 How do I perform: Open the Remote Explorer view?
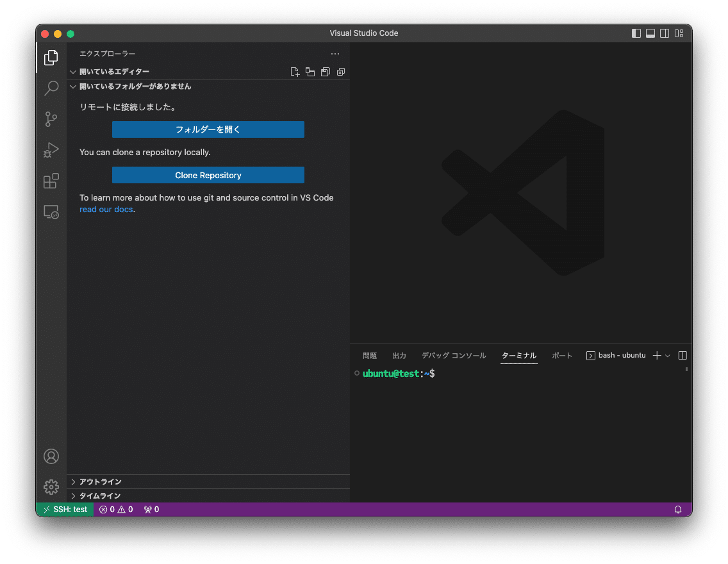click(x=51, y=212)
